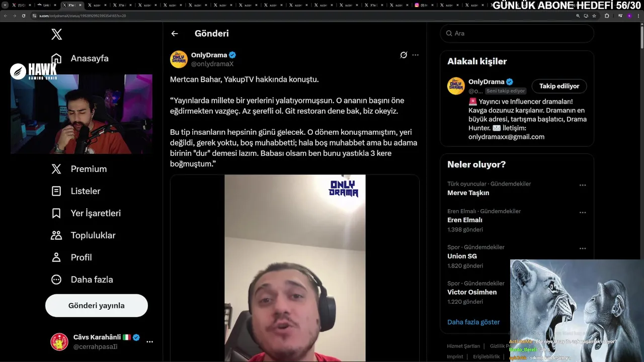Screen dimensions: 644x362
Task: Open OnlyDrama profile name link in post
Action: (209, 55)
